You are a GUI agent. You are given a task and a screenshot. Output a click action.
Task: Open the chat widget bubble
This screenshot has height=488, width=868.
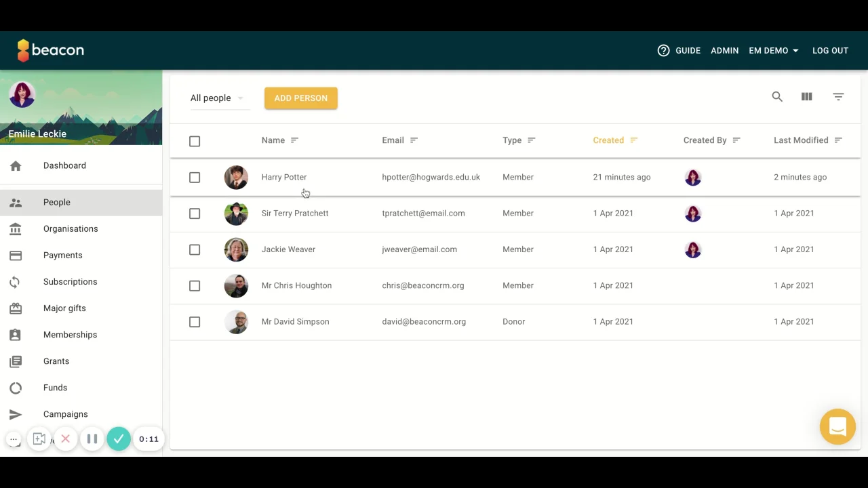837,426
